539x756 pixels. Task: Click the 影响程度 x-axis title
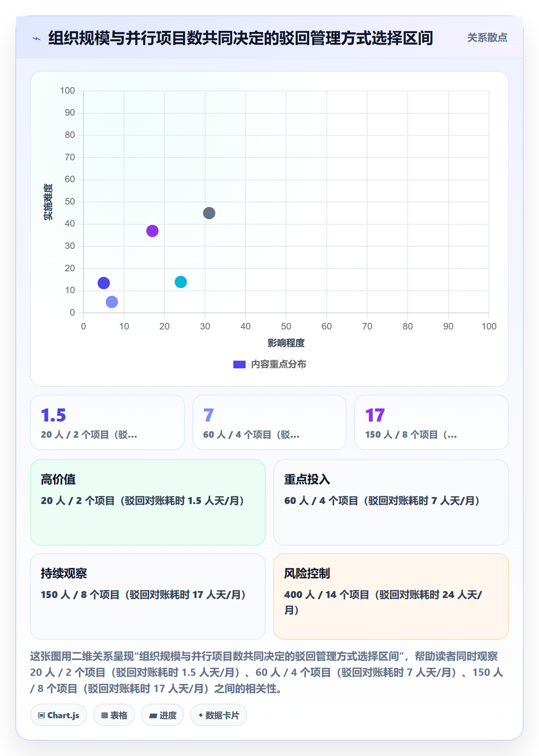286,343
